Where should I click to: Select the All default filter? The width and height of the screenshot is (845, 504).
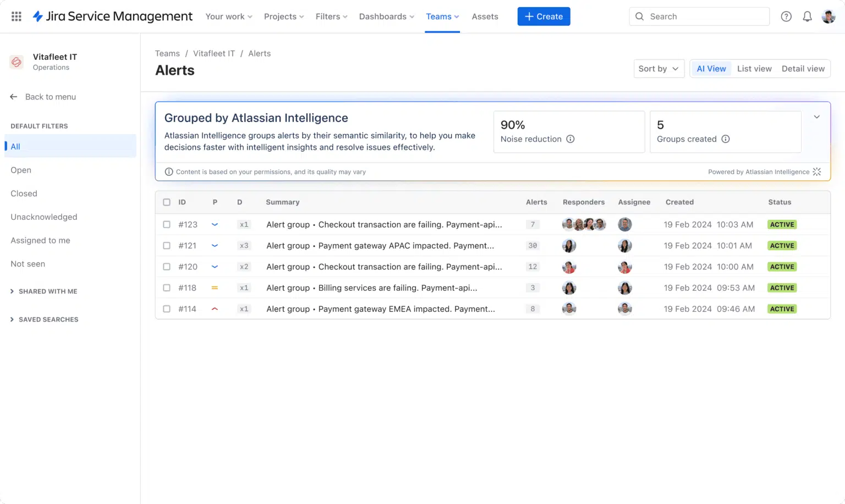click(70, 146)
